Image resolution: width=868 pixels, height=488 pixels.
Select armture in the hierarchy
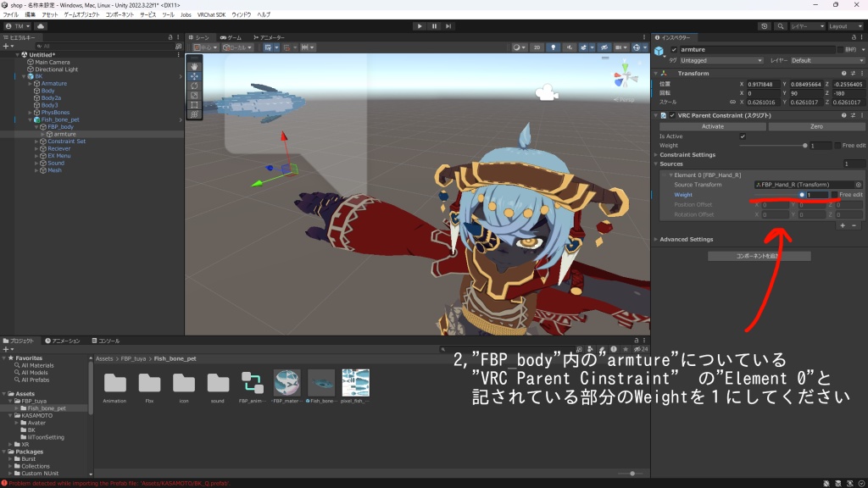(64, 135)
